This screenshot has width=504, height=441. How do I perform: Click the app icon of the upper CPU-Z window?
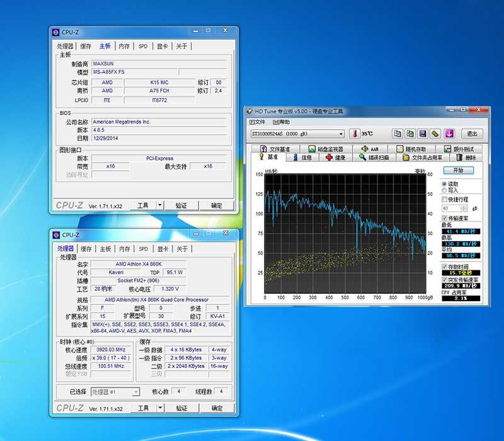click(x=56, y=33)
